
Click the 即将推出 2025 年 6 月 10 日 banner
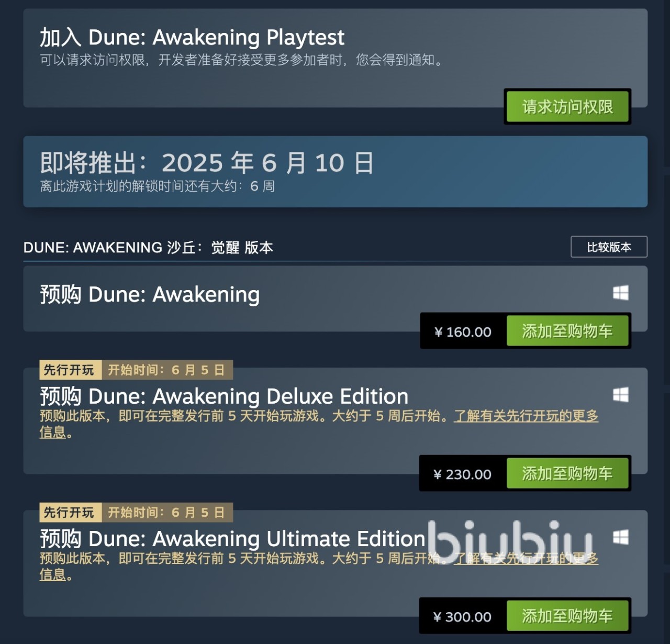(335, 172)
